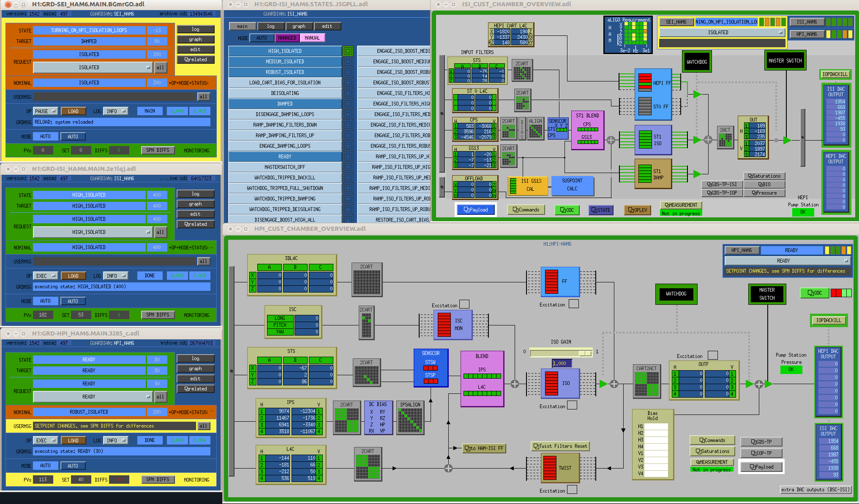Open related menu in SEI_HAM6 guardian window
Viewport: 859px width, 504px height.
coord(196,60)
